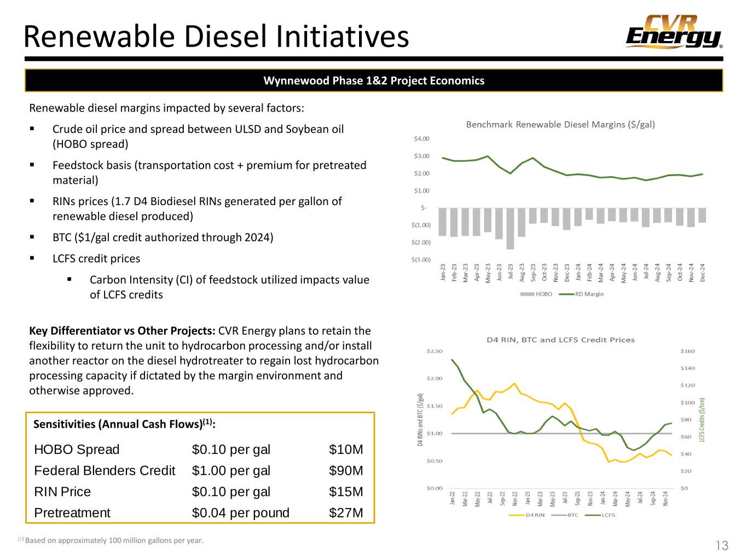Click the $27M Pretreatment value
747x560 pixels.
click(345, 513)
